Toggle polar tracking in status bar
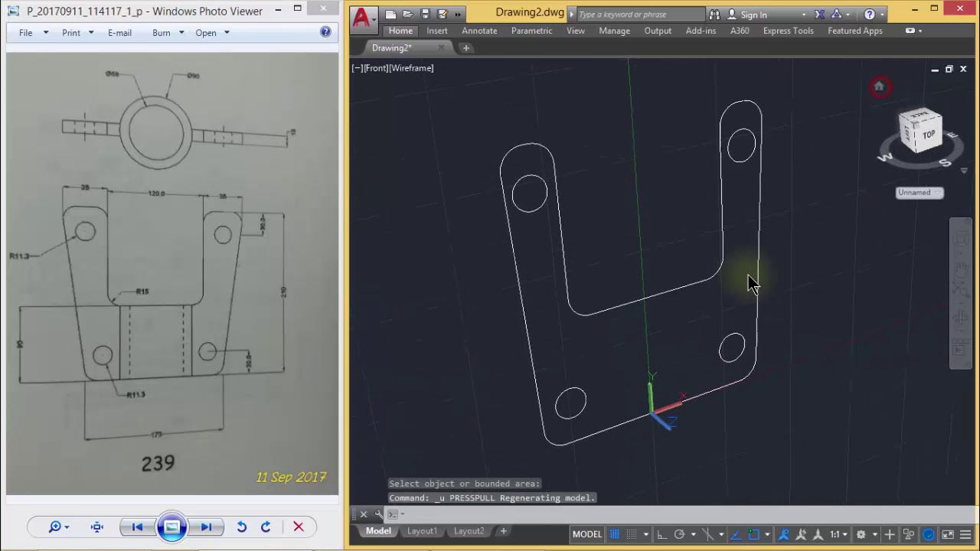 (679, 534)
